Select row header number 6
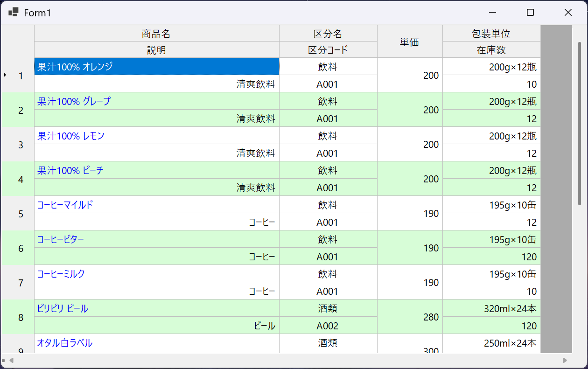588x369 pixels. pos(18,248)
